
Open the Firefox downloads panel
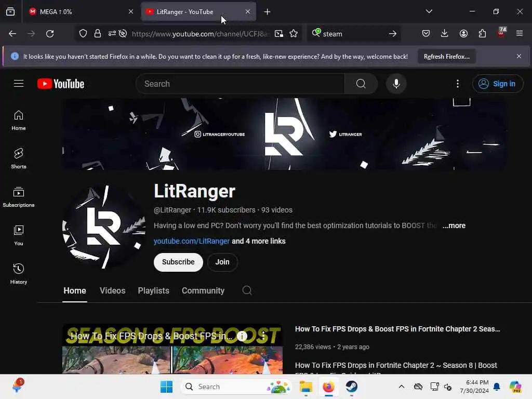tap(445, 33)
